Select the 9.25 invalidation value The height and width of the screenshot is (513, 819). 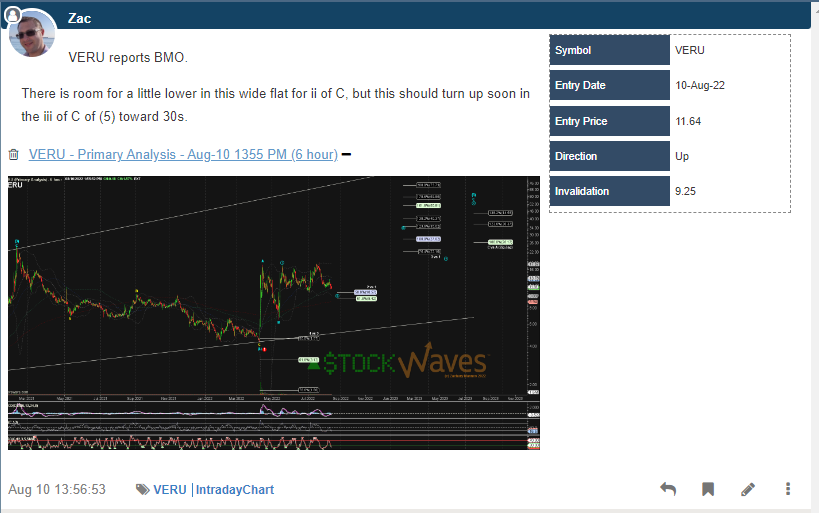(x=685, y=191)
